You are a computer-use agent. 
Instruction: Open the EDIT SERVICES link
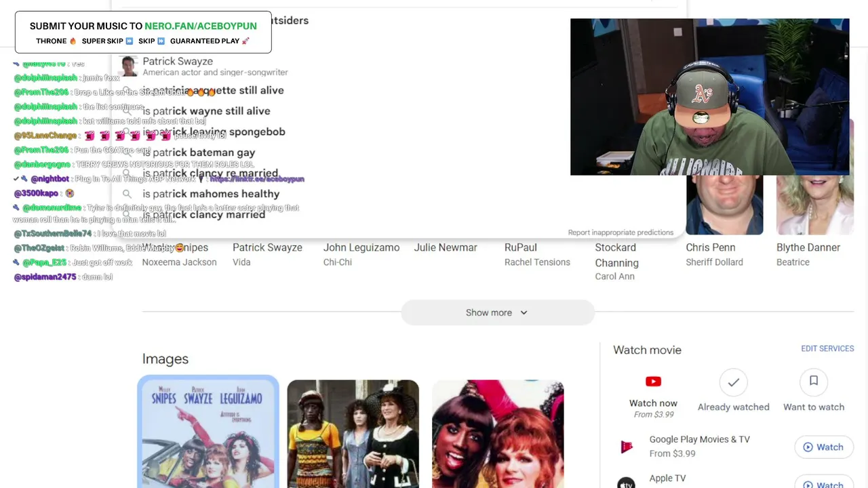(827, 348)
